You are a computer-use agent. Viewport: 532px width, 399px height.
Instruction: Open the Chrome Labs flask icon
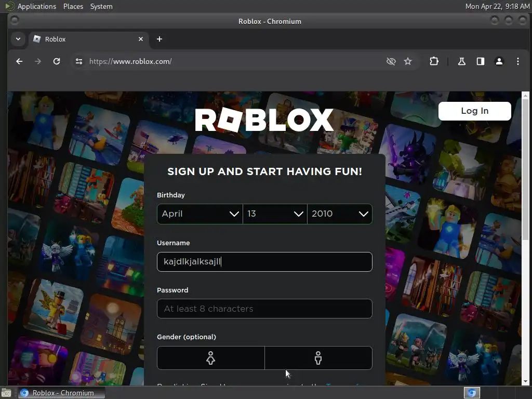tap(462, 61)
